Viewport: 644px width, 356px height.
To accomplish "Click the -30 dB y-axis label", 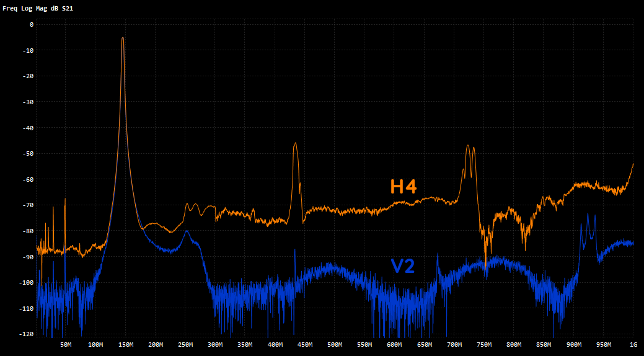I will [x=28, y=102].
